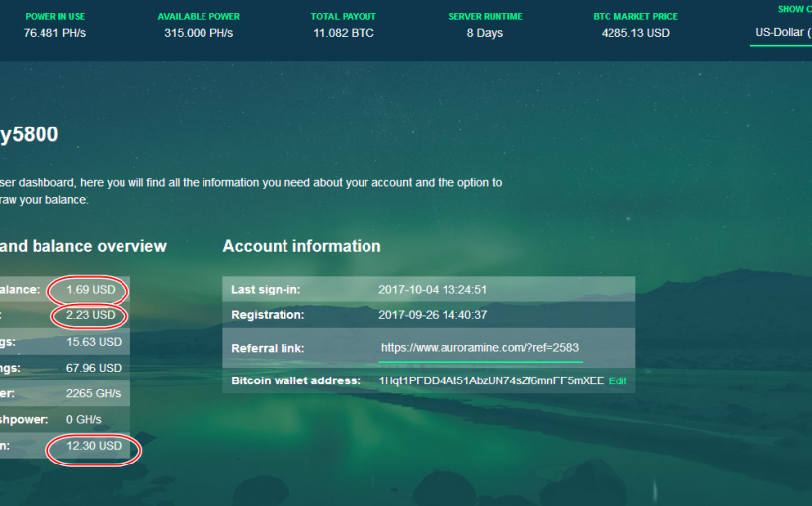This screenshot has height=506, width=812.
Task: Click the Referral link label
Action: click(x=268, y=348)
